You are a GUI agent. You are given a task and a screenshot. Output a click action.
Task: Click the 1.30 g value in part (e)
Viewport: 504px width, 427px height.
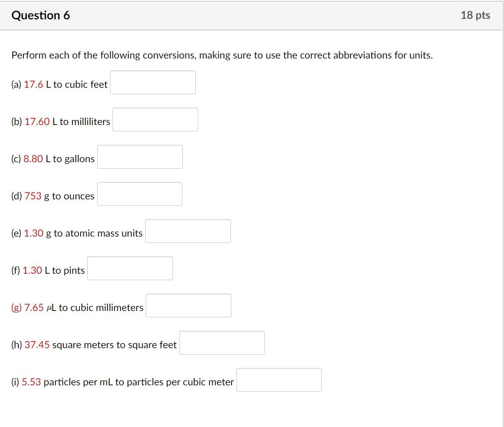(33, 233)
